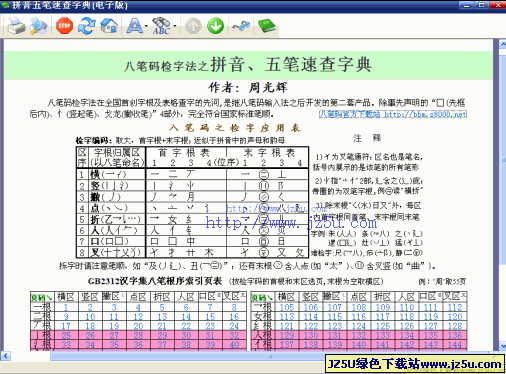Image resolution: width=506 pixels, height=374 pixels.
Task: Open index page 13 link
Action: pyautogui.click(x=162, y=317)
